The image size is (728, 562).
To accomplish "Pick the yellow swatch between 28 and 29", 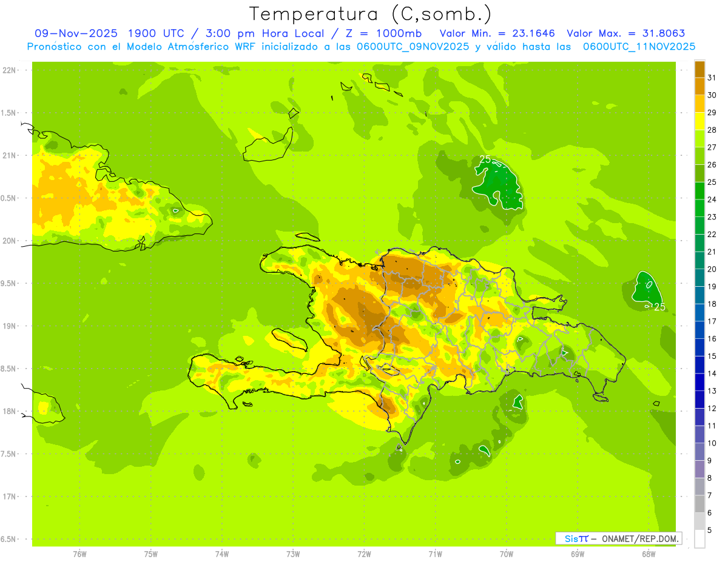I will click(x=699, y=121).
